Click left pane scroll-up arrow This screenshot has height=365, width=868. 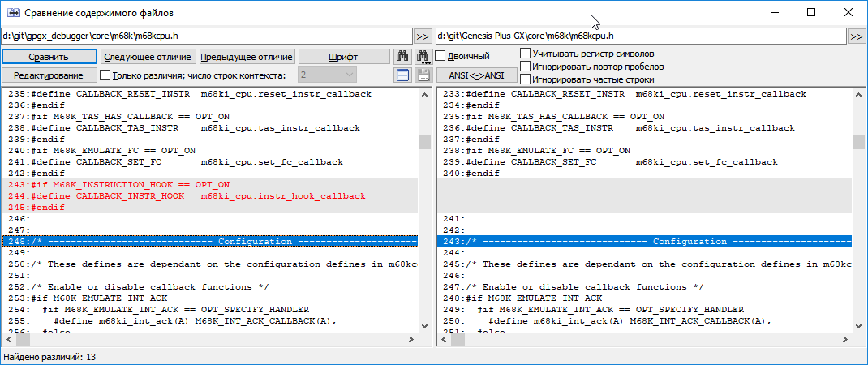coord(424,95)
